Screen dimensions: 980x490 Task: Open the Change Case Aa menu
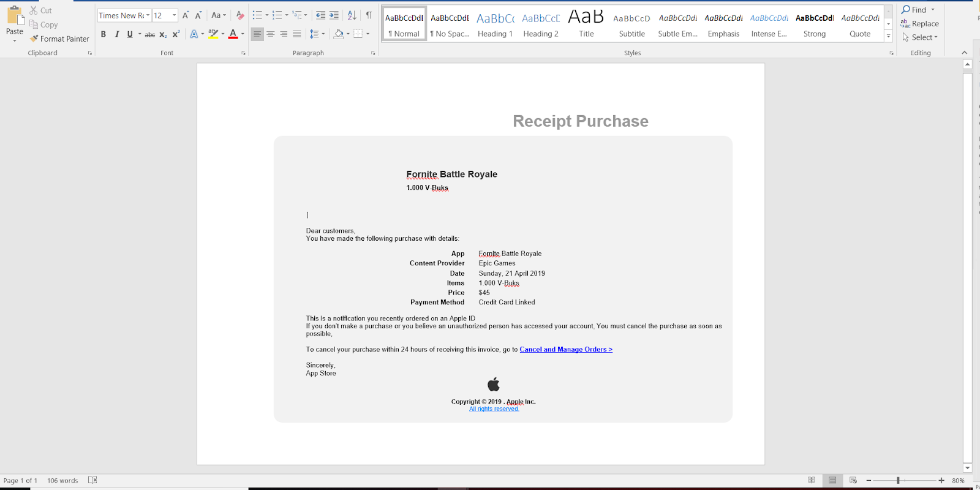click(219, 15)
